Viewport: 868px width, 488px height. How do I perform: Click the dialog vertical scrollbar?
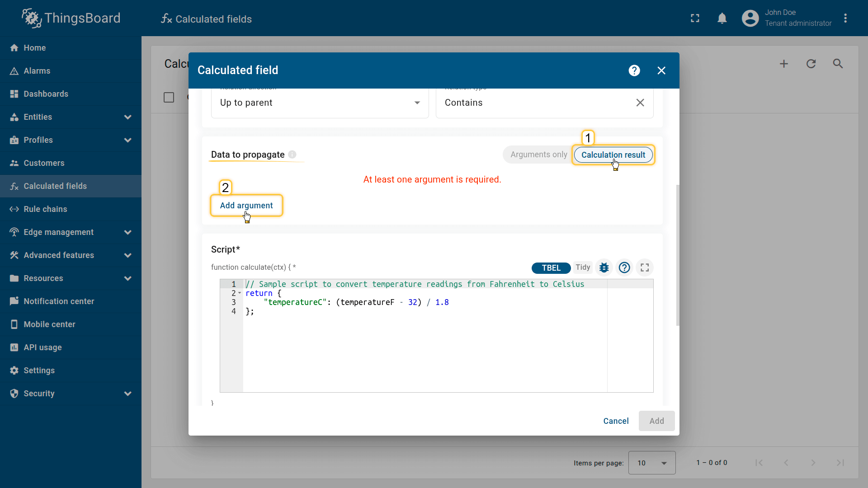point(677,255)
